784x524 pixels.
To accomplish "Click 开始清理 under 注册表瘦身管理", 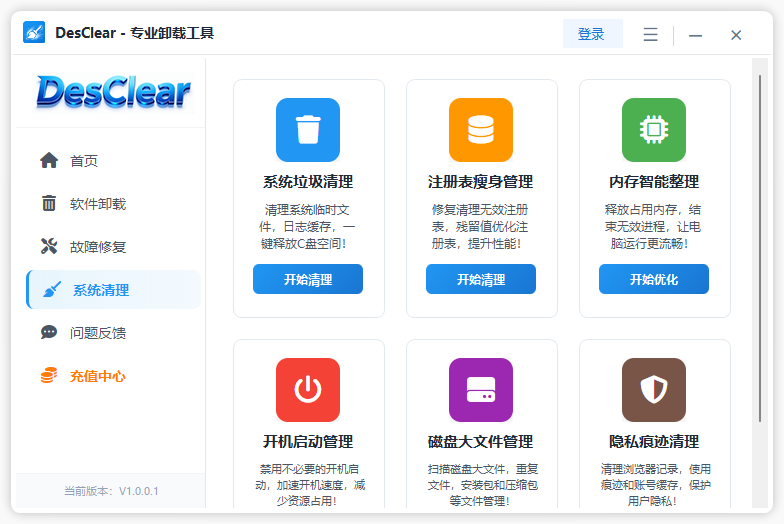I will click(x=481, y=279).
